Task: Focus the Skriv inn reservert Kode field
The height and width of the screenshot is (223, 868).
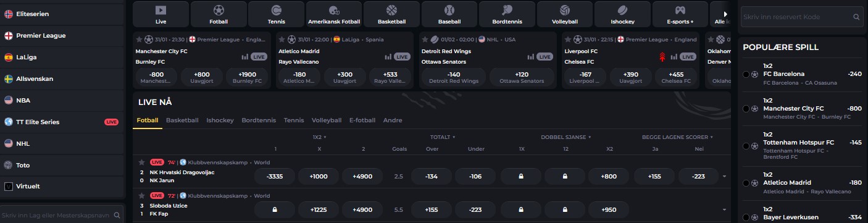Action: click(x=796, y=17)
